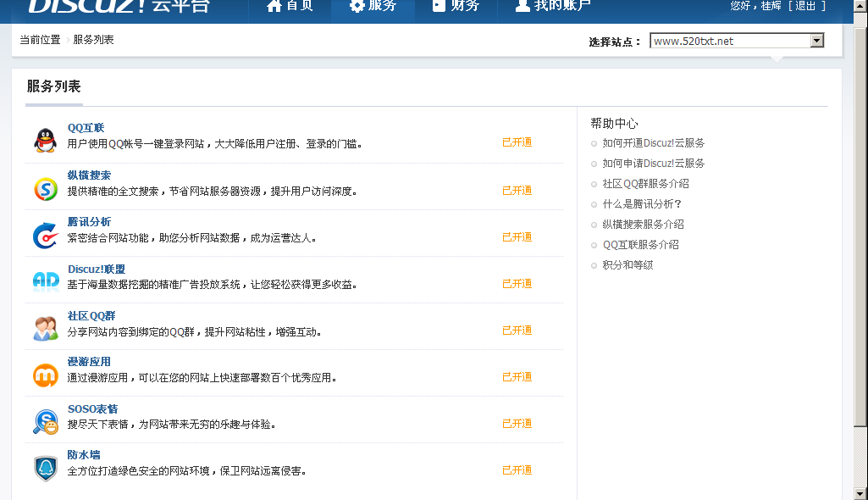Viewport: 868px width, 500px height.
Task: Open the 漫游应用 service title link
Action: [89, 362]
